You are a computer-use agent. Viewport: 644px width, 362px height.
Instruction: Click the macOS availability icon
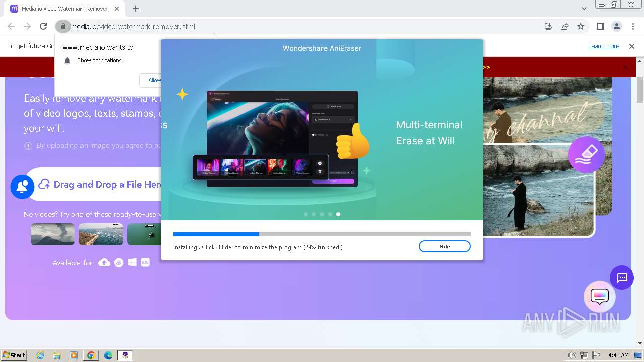point(119,262)
